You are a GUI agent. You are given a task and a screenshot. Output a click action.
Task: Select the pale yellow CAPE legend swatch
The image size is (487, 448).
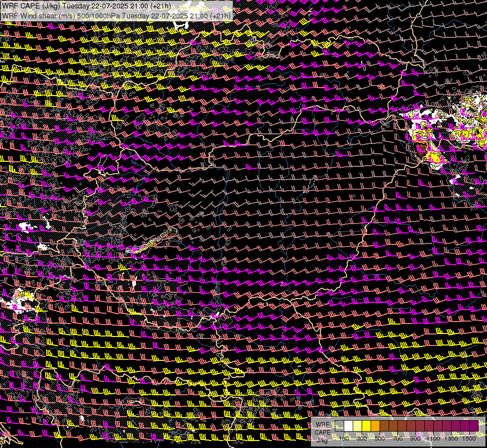(358, 426)
